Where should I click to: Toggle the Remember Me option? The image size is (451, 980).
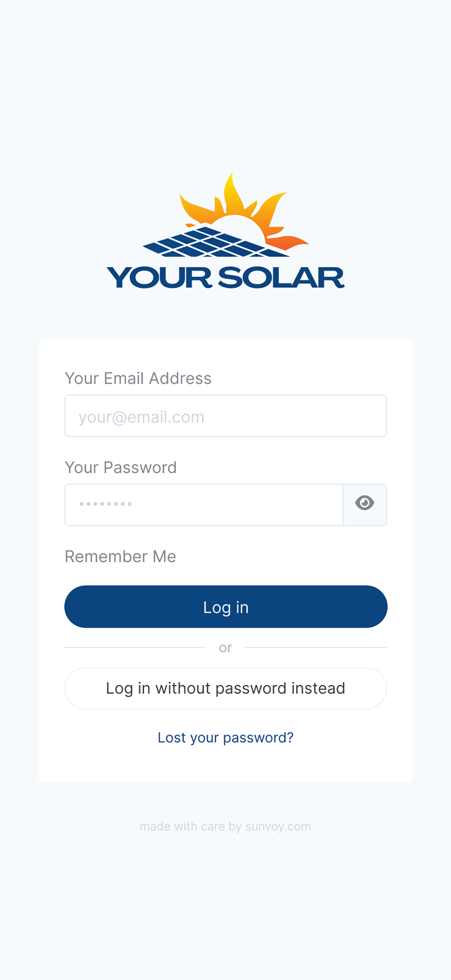point(120,557)
